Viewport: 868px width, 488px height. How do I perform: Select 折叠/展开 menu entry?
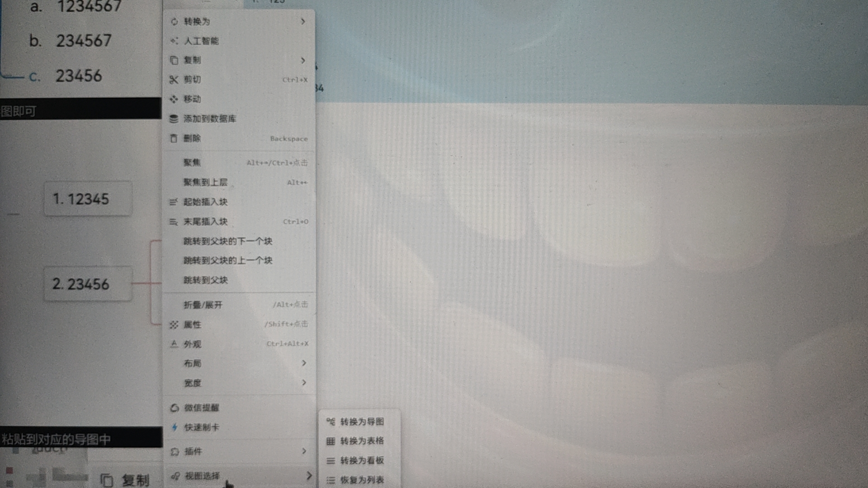point(203,305)
